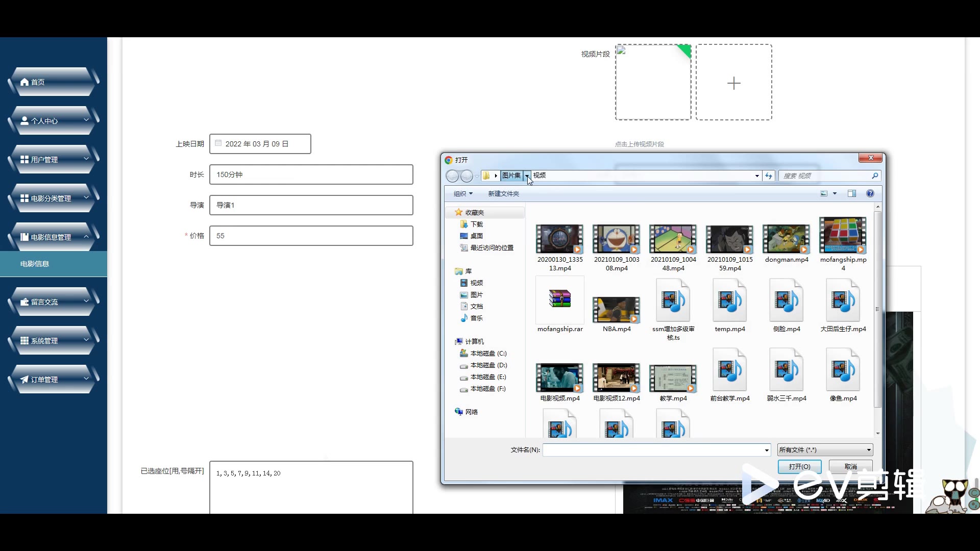Click the plus upload video box
Image resolution: width=980 pixels, height=551 pixels.
tap(733, 83)
